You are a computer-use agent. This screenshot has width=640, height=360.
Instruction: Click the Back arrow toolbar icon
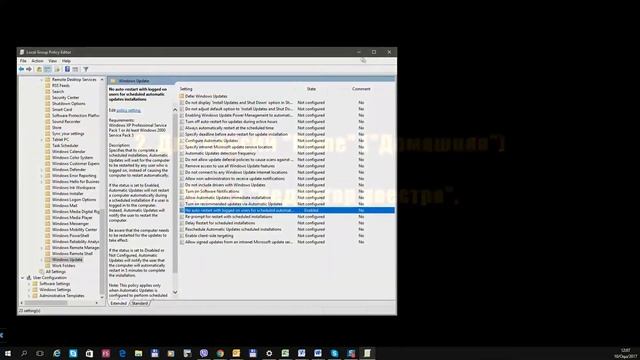tap(21, 69)
